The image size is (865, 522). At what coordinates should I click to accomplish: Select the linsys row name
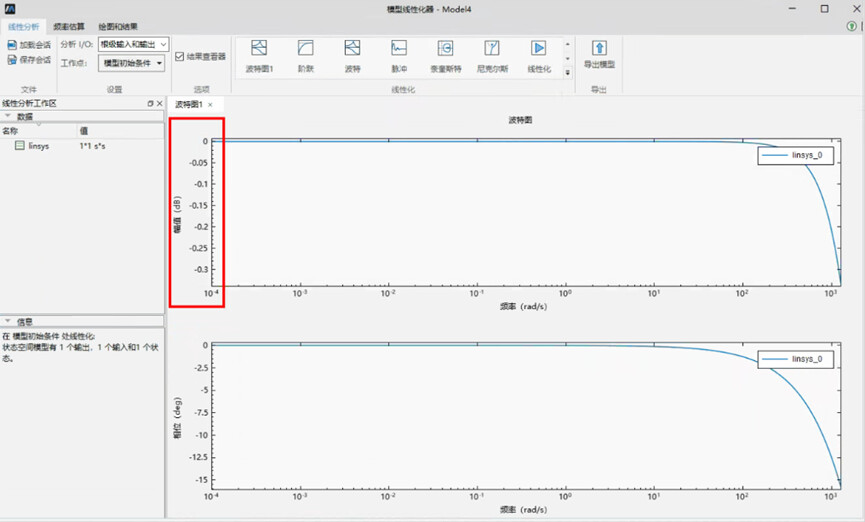(39, 146)
